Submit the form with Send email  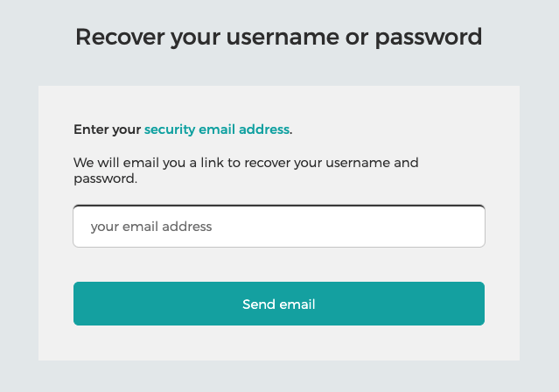click(x=278, y=304)
